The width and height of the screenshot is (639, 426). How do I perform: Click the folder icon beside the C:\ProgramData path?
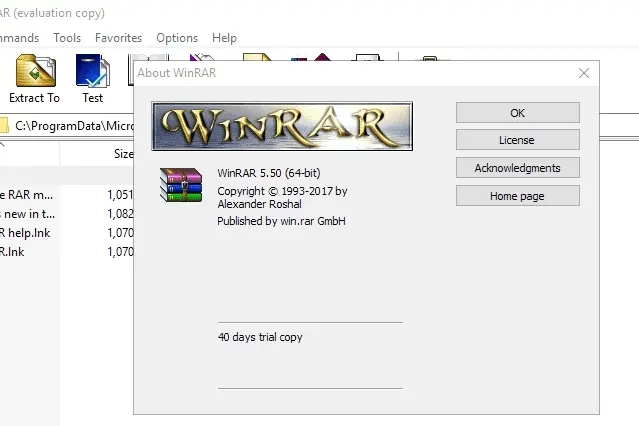pyautogui.click(x=4, y=126)
